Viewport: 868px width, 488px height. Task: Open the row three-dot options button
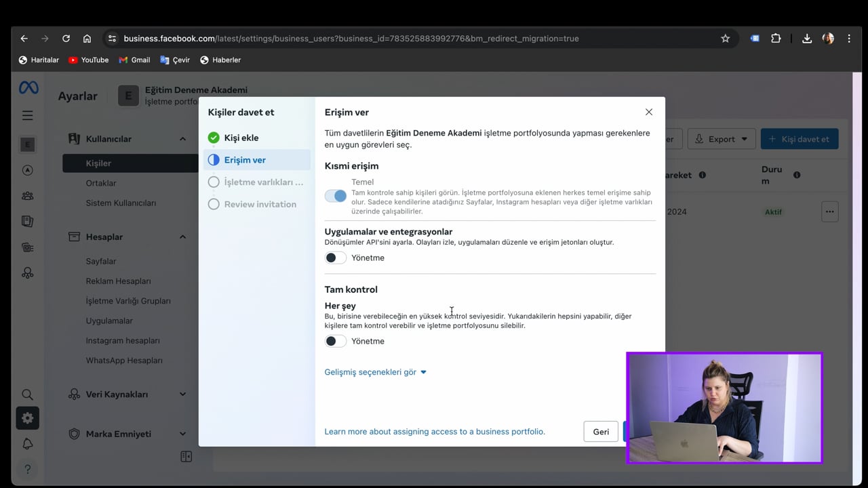tap(829, 211)
